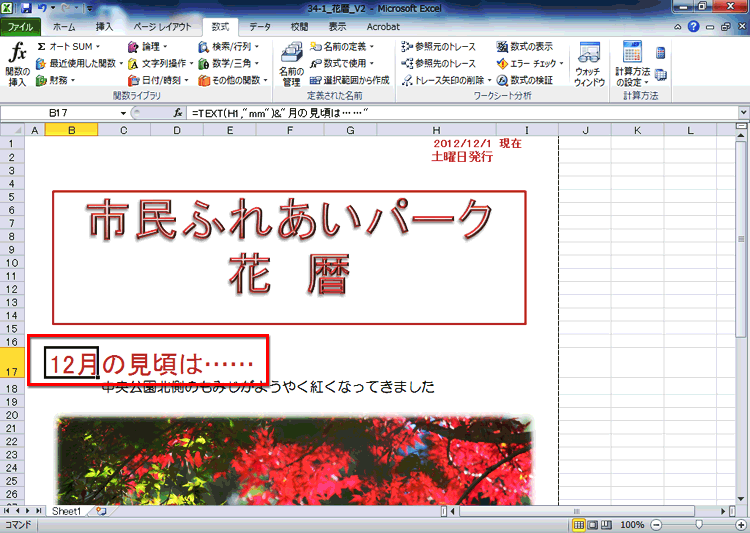The image size is (750, 533).
Task: Click Use in Formula (数式で使用)
Action: pyautogui.click(x=342, y=63)
